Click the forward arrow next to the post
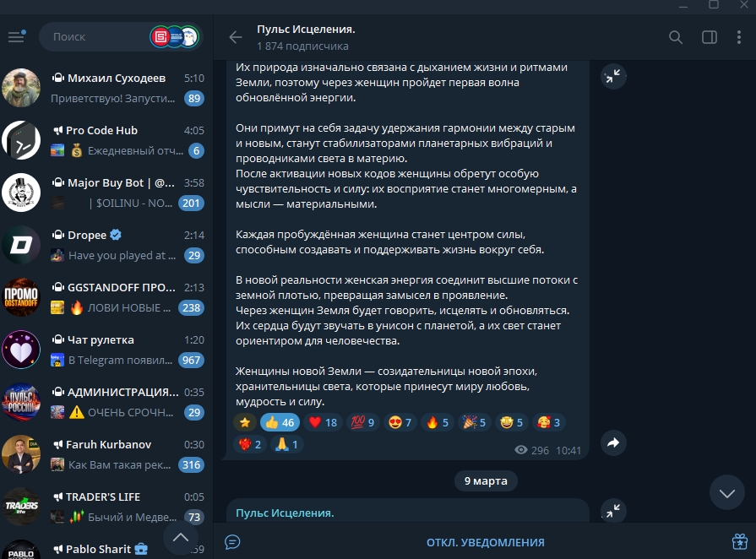 [x=613, y=442]
